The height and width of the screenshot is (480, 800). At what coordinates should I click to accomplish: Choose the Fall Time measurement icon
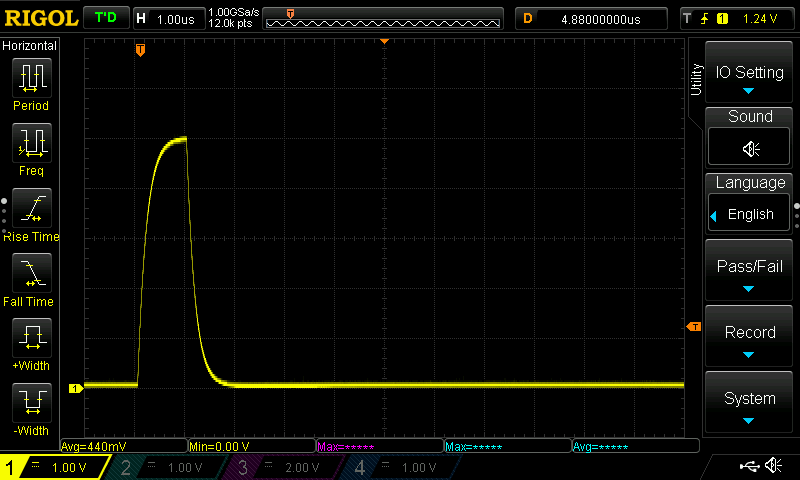[31, 273]
